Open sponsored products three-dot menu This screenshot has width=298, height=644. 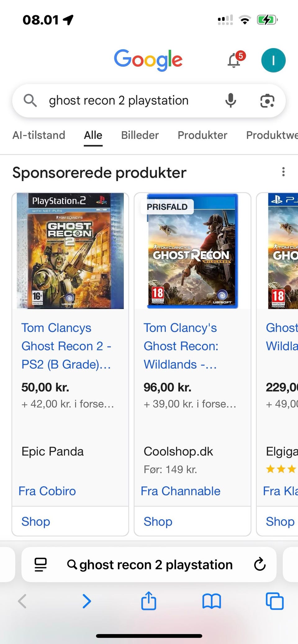(283, 172)
